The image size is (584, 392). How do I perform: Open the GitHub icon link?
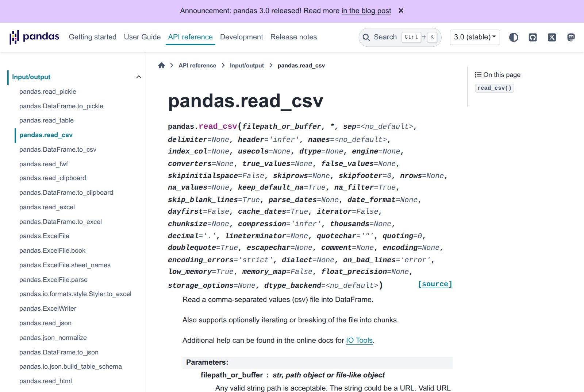click(533, 37)
